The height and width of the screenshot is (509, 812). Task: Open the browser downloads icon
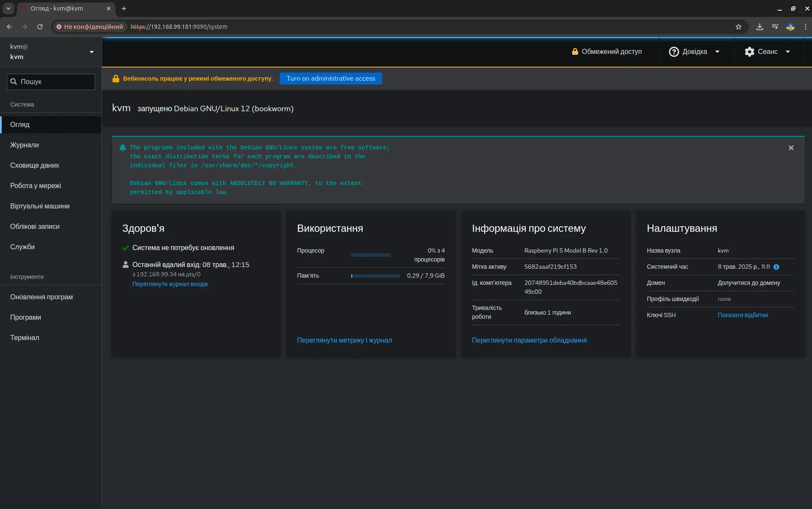(x=760, y=27)
